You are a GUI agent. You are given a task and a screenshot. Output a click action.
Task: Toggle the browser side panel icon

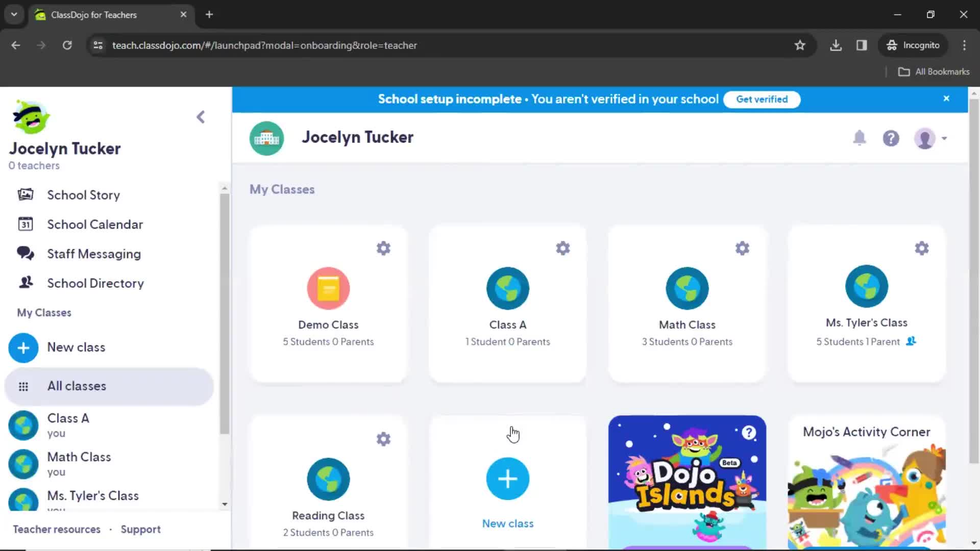click(x=862, y=45)
